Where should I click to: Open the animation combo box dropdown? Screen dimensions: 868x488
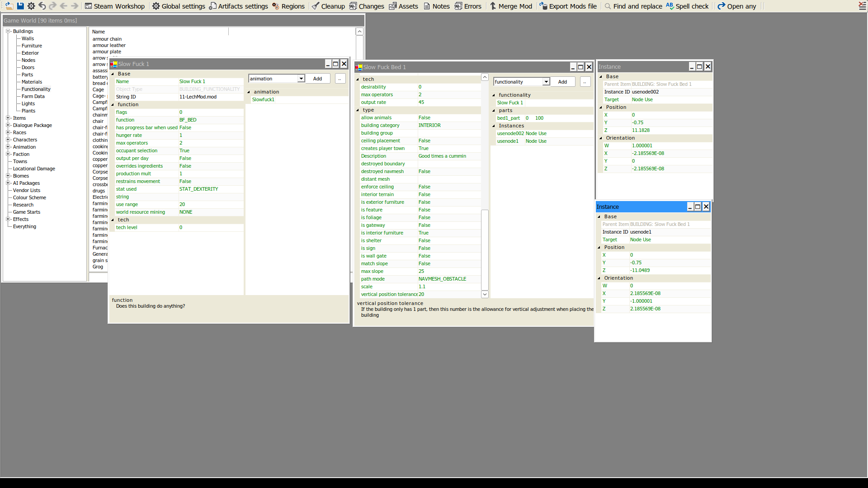click(301, 79)
